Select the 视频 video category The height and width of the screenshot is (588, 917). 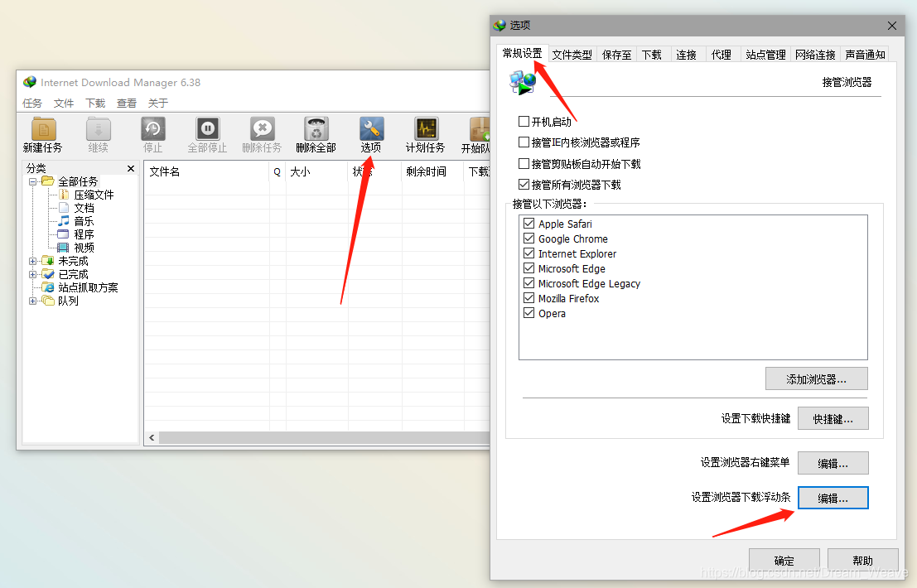coord(84,248)
